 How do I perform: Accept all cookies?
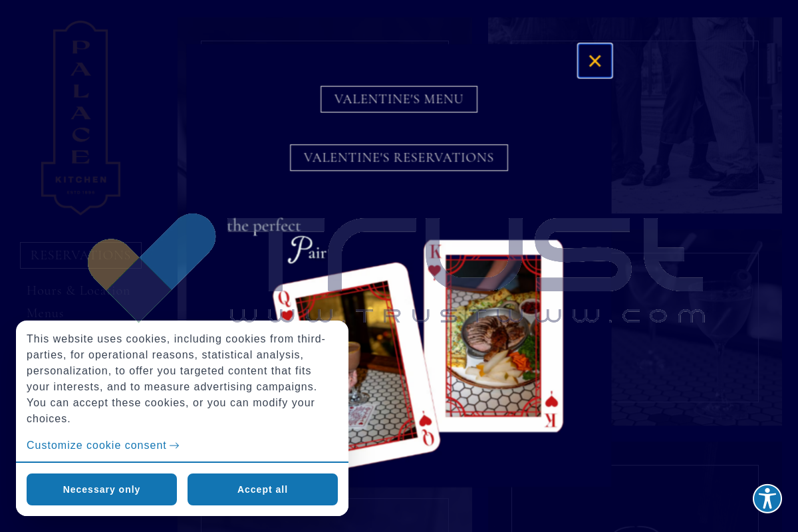click(263, 489)
